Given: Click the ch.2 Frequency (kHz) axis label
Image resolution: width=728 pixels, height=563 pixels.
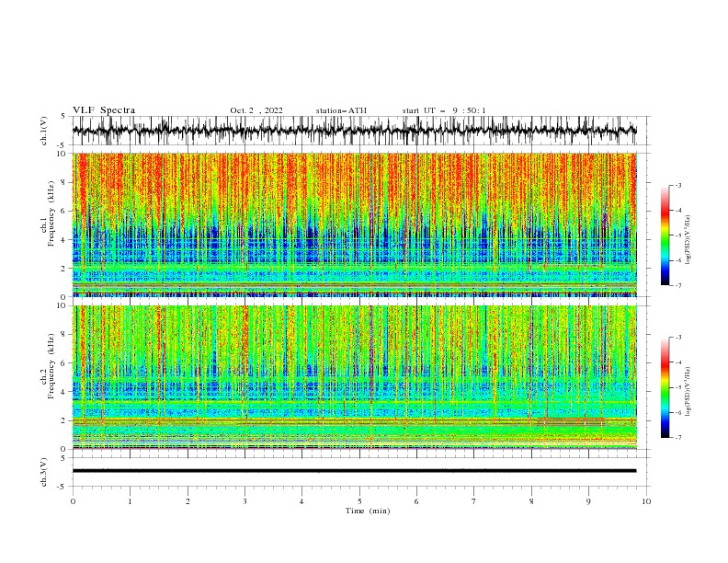Looking at the screenshot, I should point(48,366).
